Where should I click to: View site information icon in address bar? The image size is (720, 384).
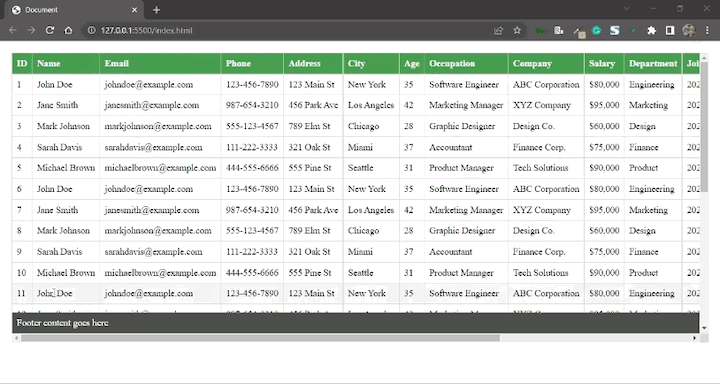point(91,30)
